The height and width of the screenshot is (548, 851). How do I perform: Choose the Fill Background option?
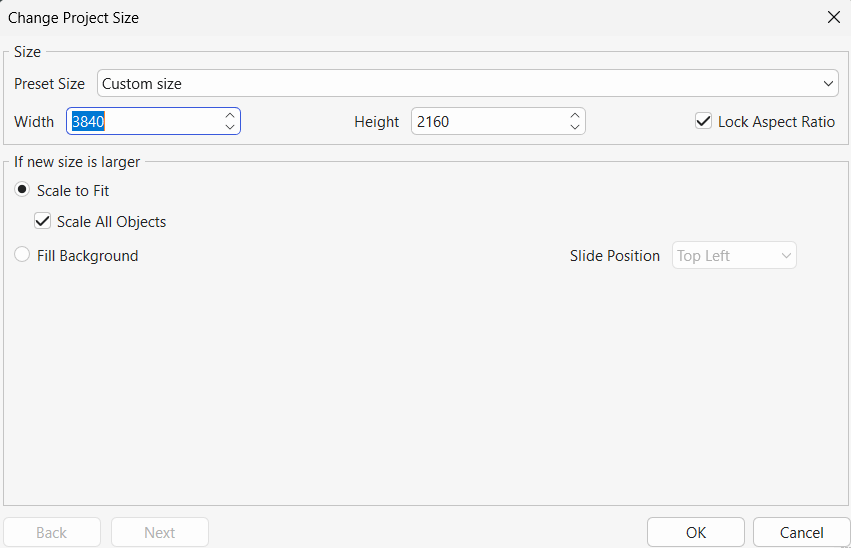[22, 255]
